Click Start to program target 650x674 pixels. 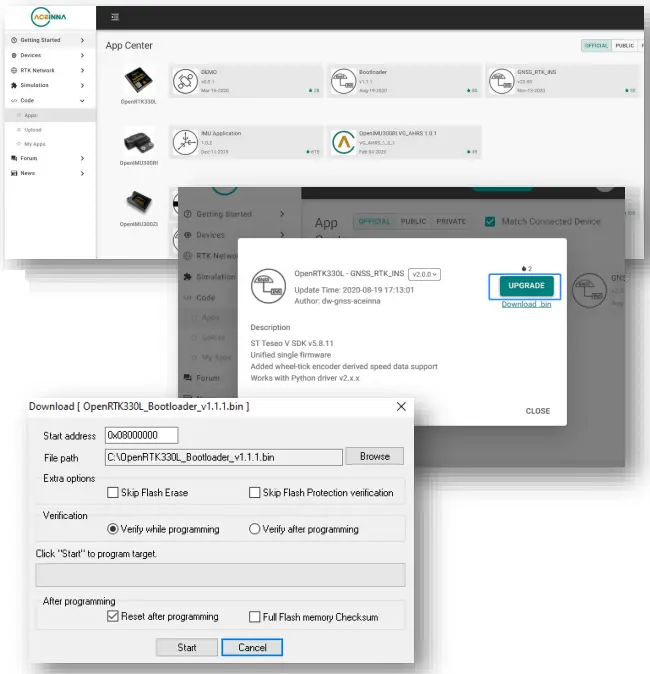tap(187, 647)
